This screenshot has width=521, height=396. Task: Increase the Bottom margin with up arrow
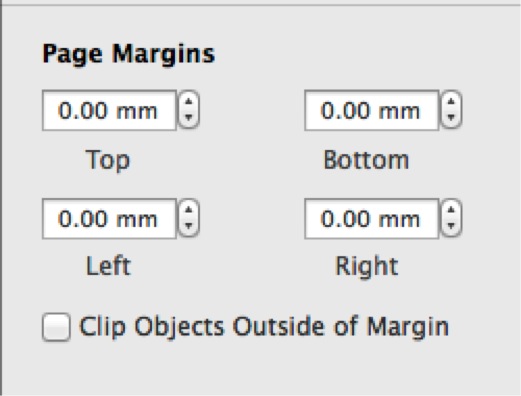tap(451, 101)
